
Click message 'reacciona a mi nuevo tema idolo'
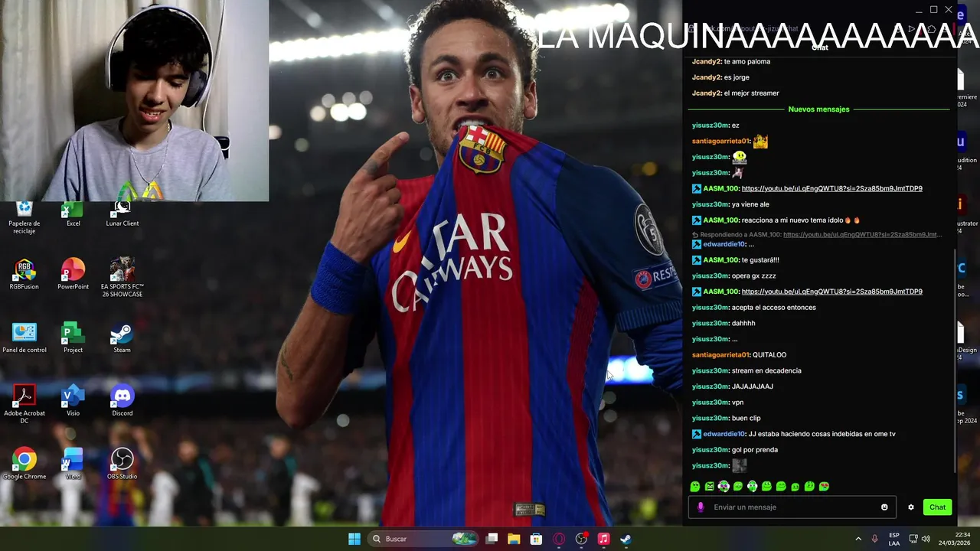pos(801,220)
